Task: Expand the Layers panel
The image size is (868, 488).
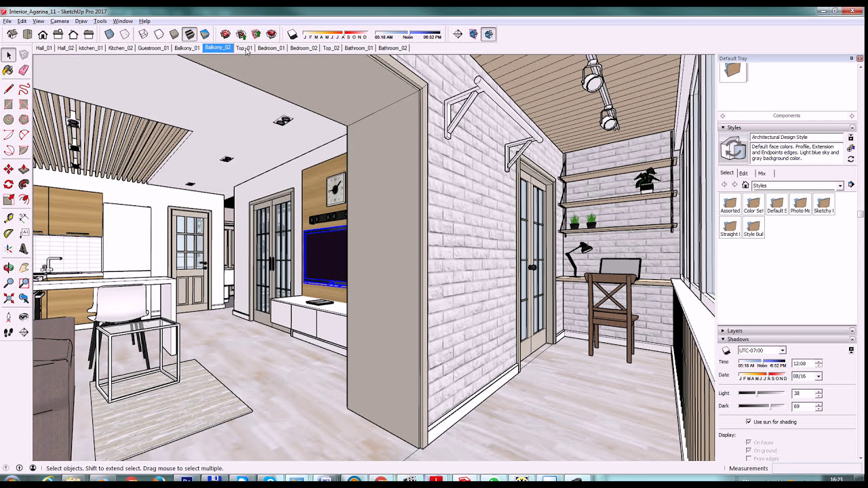Action: pos(734,331)
